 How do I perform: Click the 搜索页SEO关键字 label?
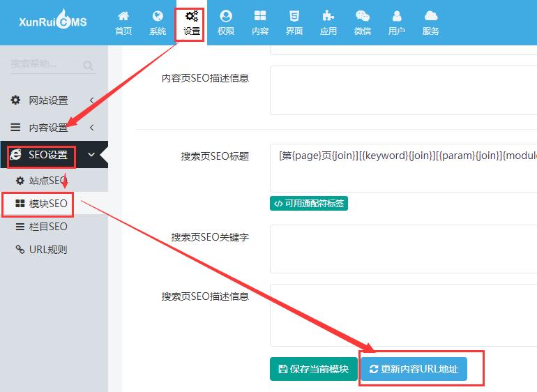(210, 236)
